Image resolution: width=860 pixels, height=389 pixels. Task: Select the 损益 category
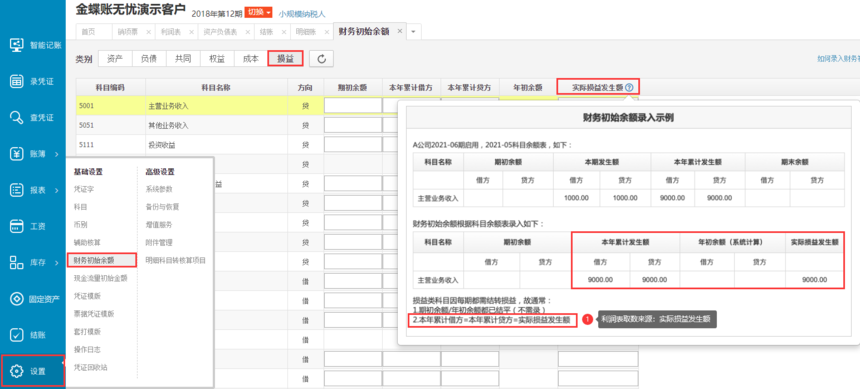coord(285,58)
